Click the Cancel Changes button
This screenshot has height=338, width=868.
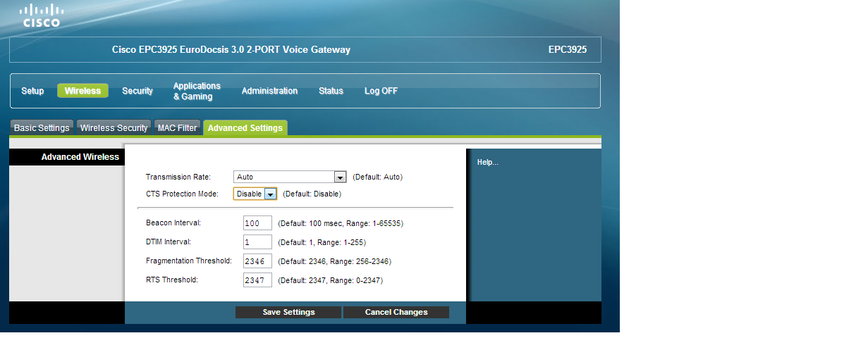[x=396, y=312]
